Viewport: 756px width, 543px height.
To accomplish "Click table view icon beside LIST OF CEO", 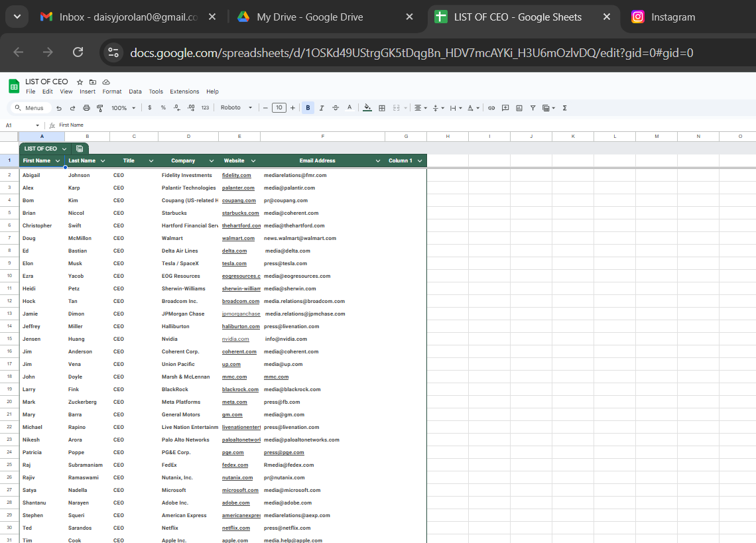I will coord(80,149).
